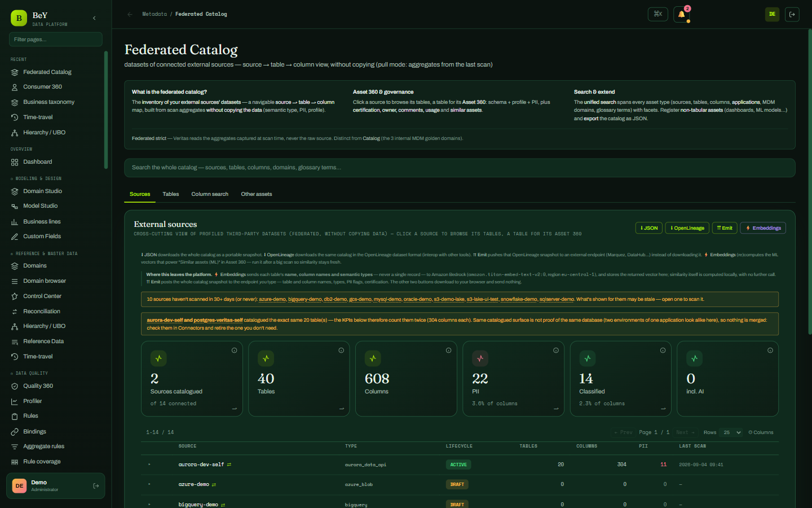Open Quality 360
This screenshot has width=812, height=508.
[38, 386]
